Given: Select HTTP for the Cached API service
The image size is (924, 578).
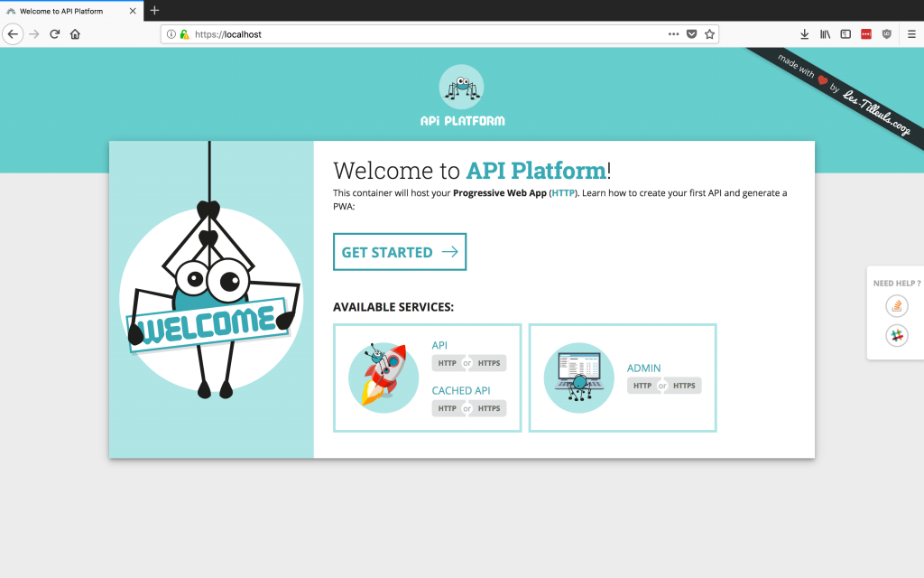Looking at the screenshot, I should click(x=448, y=408).
